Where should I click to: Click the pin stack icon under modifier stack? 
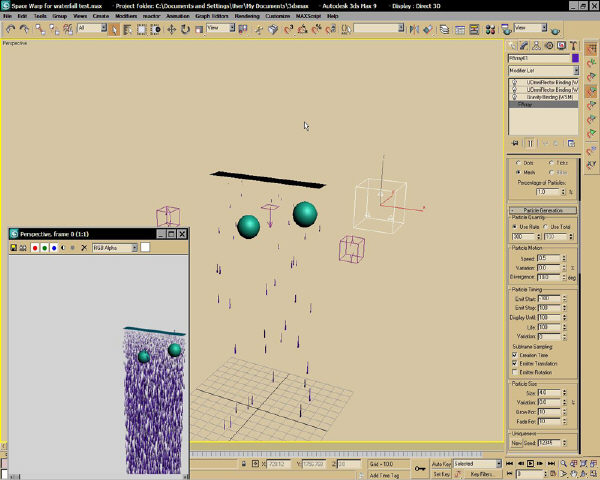tap(515, 143)
